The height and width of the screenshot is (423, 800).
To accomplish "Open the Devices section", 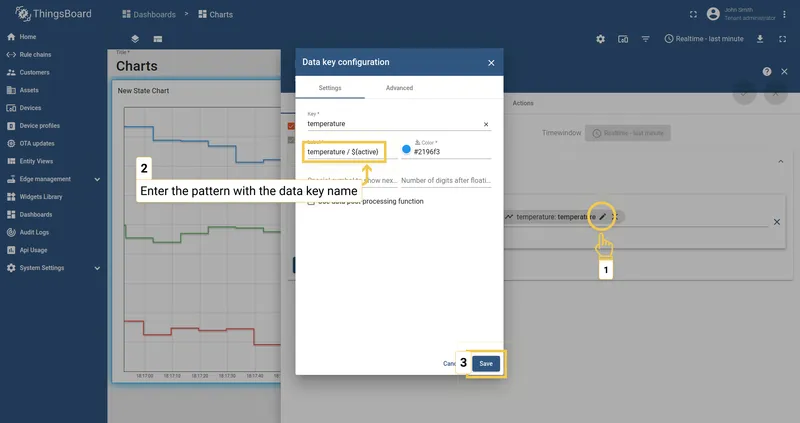I will [30, 108].
